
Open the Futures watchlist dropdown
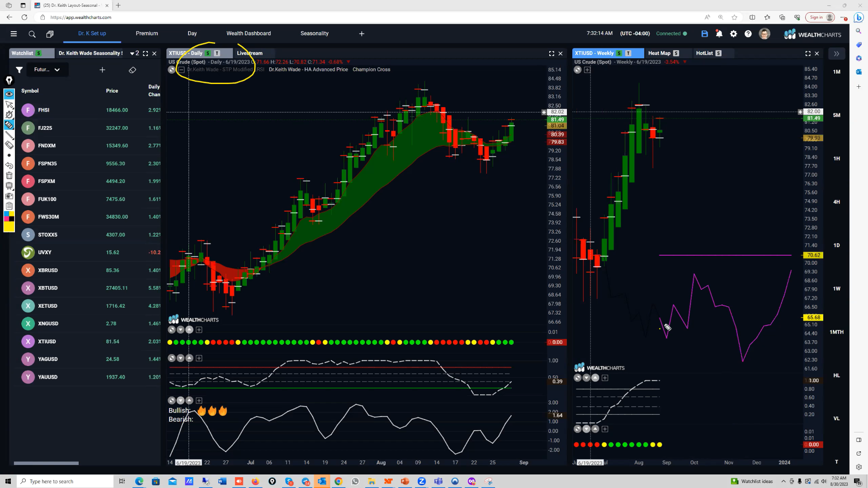click(x=47, y=70)
